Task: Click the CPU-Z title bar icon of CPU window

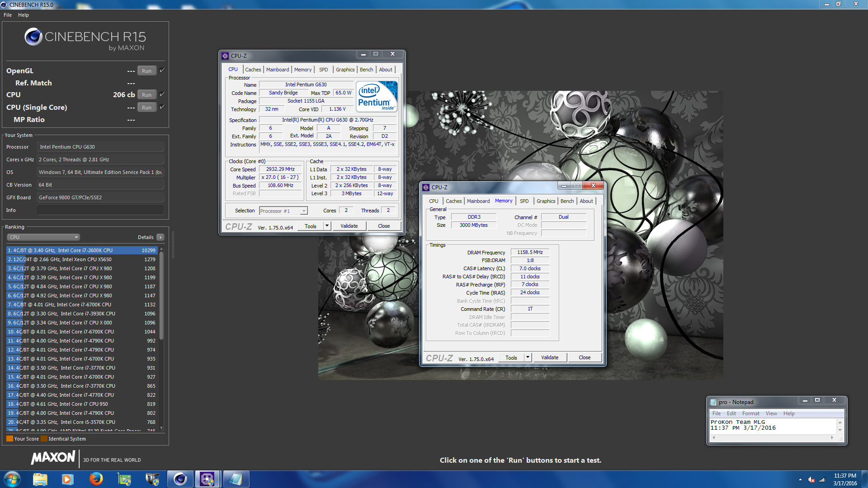Action: click(225, 56)
